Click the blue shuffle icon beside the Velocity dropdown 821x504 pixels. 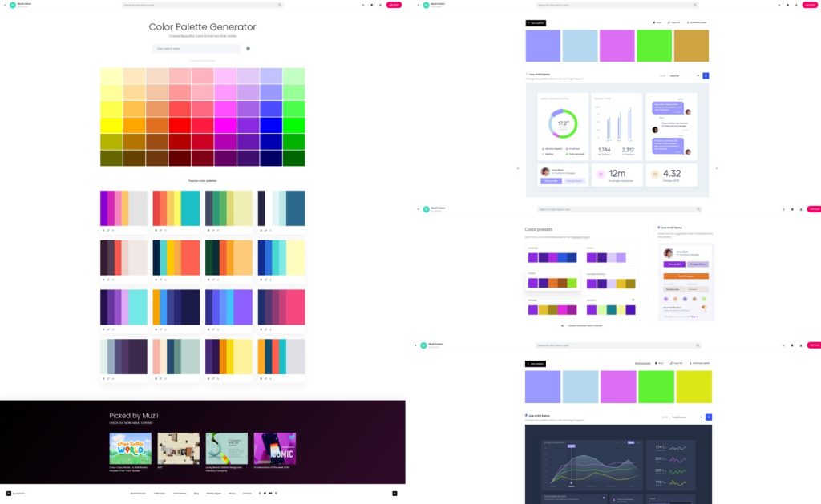706,75
